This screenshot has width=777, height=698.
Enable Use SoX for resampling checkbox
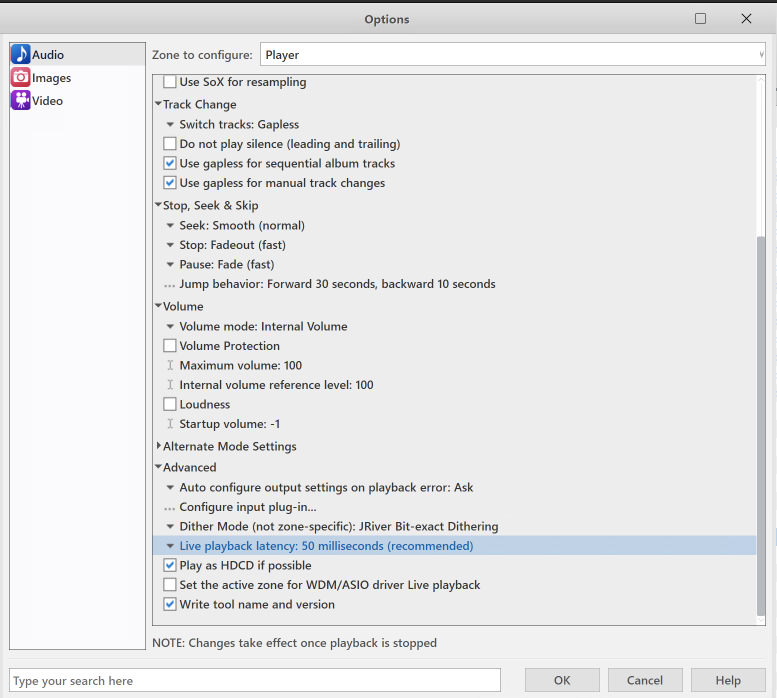tap(170, 82)
